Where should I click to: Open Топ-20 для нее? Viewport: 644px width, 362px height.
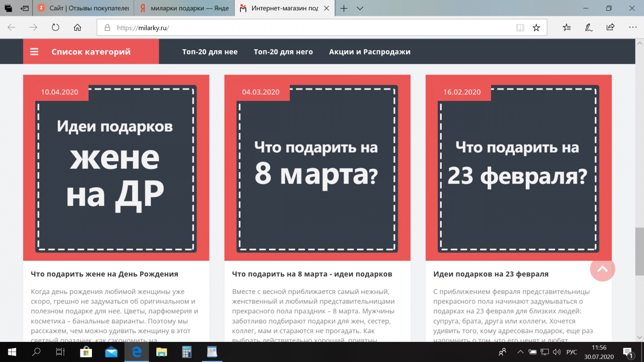[x=210, y=52]
